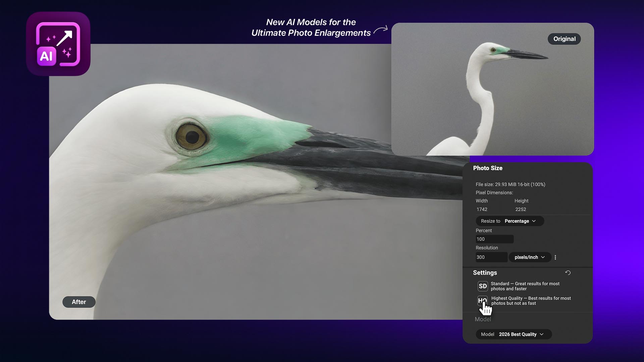Click the Photo Size panel header

tap(488, 168)
